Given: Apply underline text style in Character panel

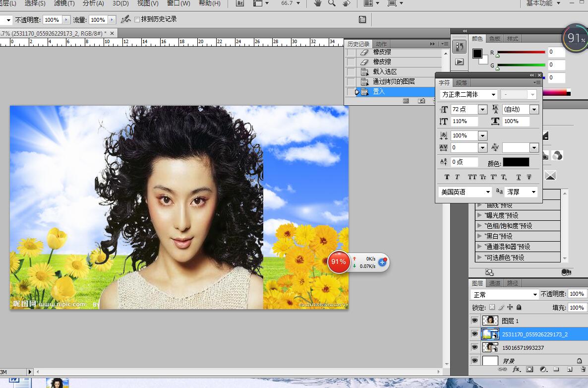Looking at the screenshot, I should click(x=519, y=177).
